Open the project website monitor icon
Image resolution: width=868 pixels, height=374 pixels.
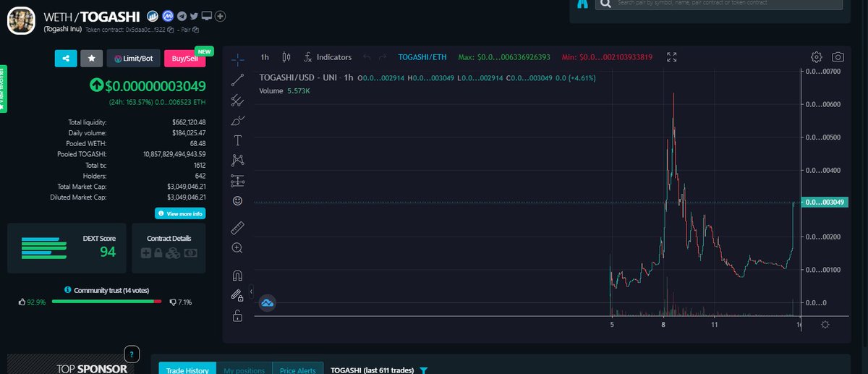[207, 16]
